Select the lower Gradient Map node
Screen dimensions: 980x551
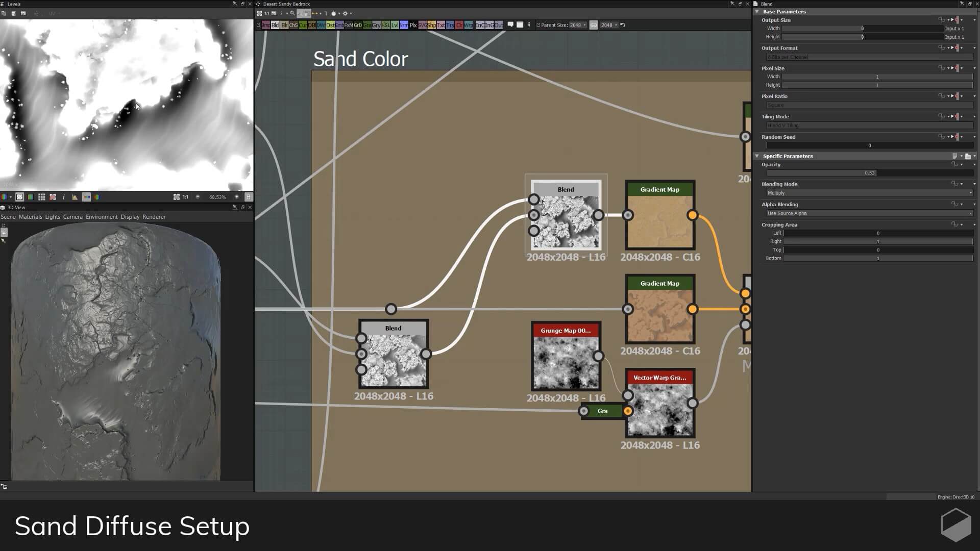coord(660,309)
